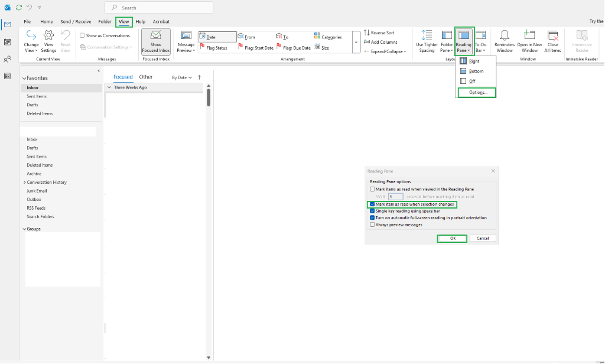605x364 pixels.
Task: Open People in left navigation bar
Action: point(7,59)
